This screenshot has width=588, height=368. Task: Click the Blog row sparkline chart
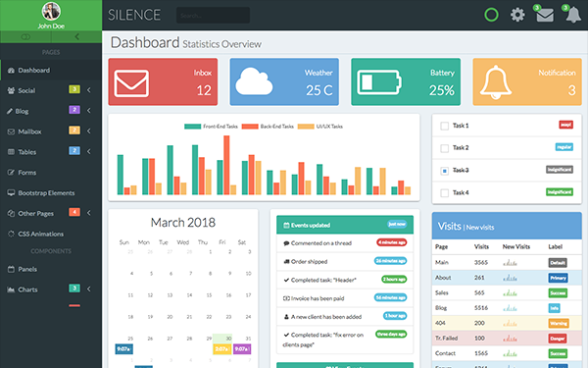point(510,308)
